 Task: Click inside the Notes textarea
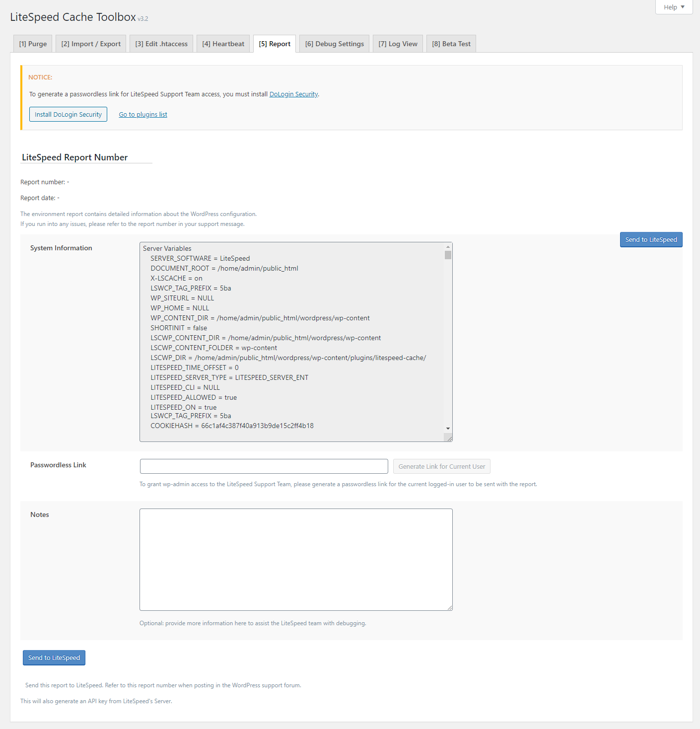pos(296,560)
